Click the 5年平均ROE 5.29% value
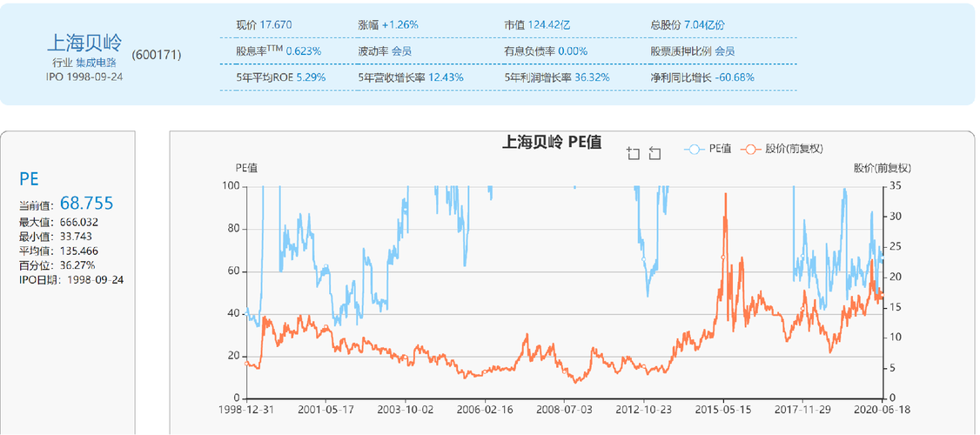Screen dimensions: 980x435 [x=311, y=77]
